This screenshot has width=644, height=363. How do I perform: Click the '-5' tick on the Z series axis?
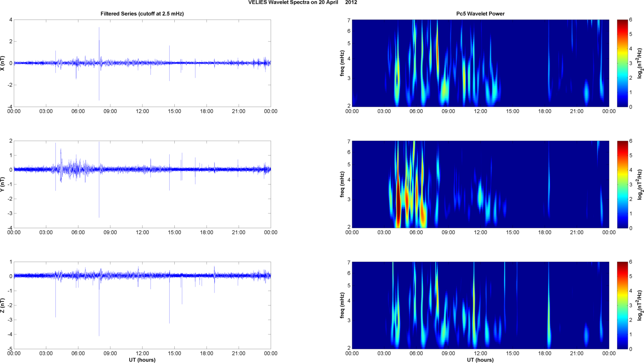coord(9,349)
